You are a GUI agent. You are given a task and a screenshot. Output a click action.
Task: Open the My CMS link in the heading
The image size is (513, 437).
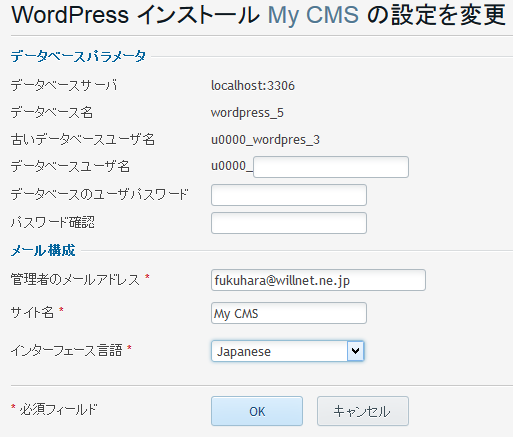313,15
